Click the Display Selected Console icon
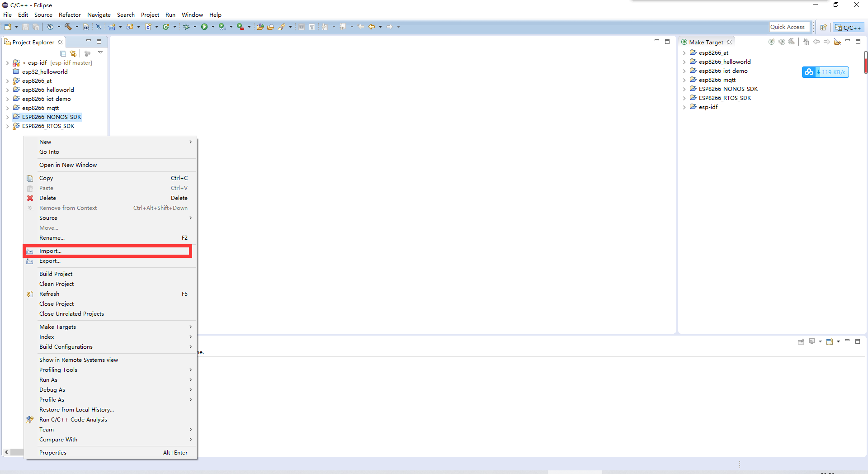868x474 pixels. click(812, 342)
